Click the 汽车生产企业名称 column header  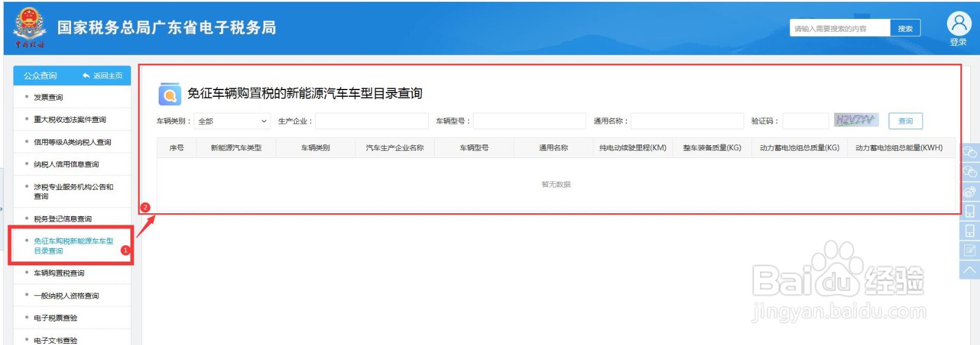pos(394,148)
